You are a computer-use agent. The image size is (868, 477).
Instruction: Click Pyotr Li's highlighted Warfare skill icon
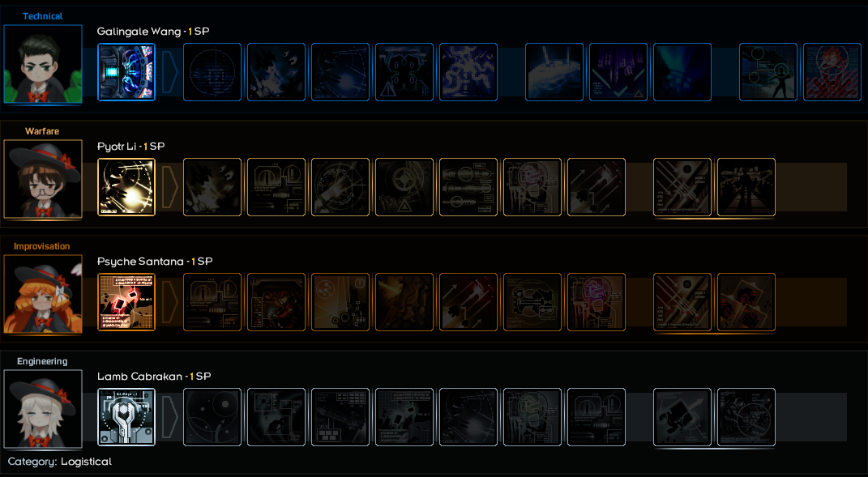tap(126, 187)
